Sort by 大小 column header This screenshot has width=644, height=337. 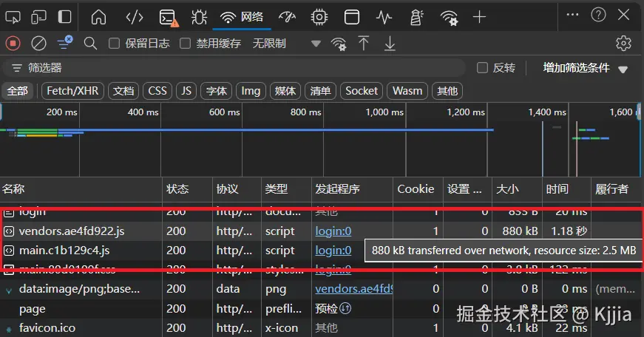tap(517, 188)
